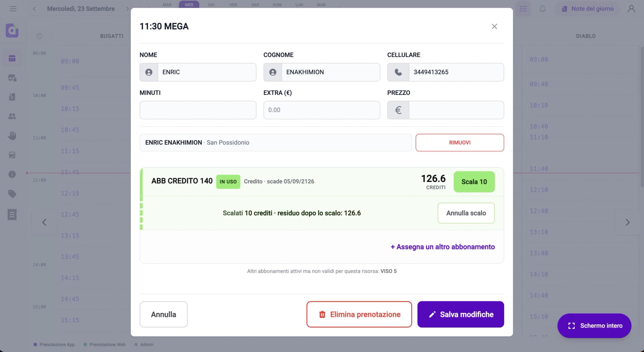Click the Scala 10 button
Screen dimensions: 644x352
pyautogui.click(x=474, y=182)
